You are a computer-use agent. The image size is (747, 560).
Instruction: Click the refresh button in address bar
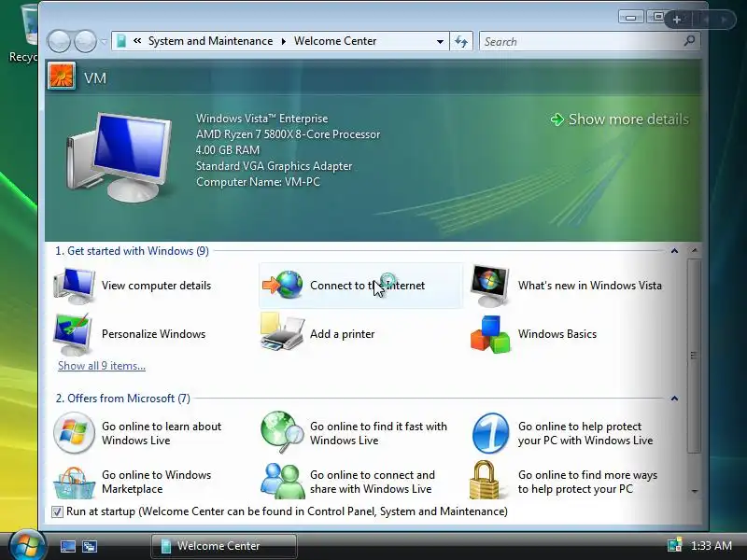coord(460,41)
